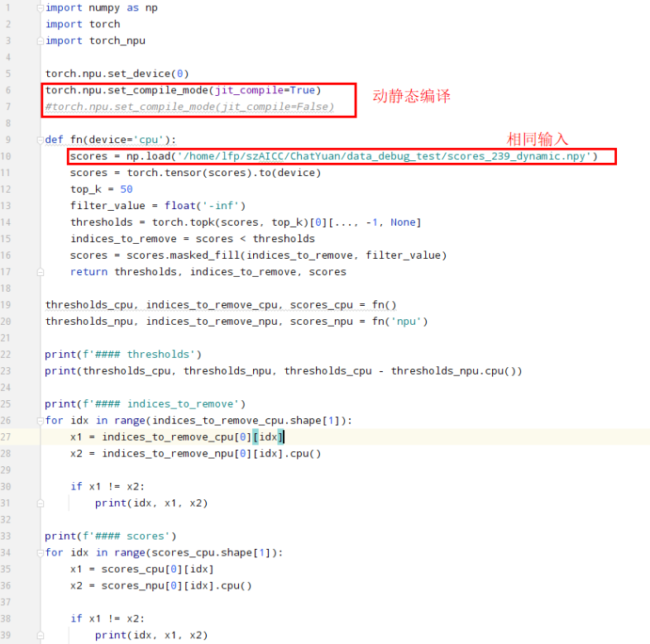Click 'if x1 != x2:' on line 30
650x644 pixels.
(108, 487)
